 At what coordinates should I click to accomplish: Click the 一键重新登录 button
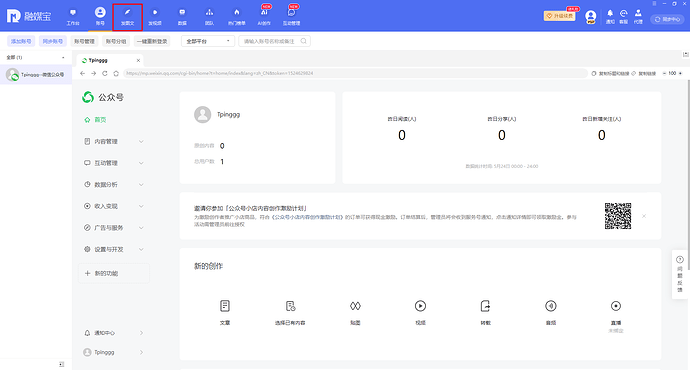click(x=152, y=41)
